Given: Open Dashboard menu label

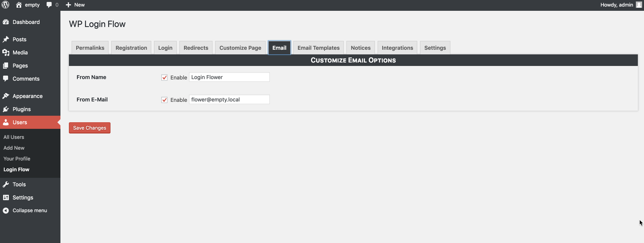Looking at the screenshot, I should pos(26,22).
